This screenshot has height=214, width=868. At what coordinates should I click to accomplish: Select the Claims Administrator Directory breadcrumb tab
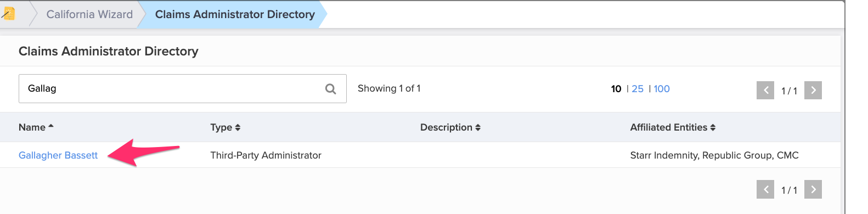(235, 14)
